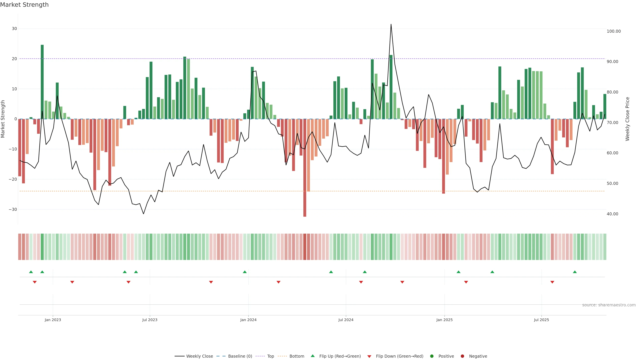
Task: Click the Jul 2025 x-axis label
Action: tap(541, 320)
